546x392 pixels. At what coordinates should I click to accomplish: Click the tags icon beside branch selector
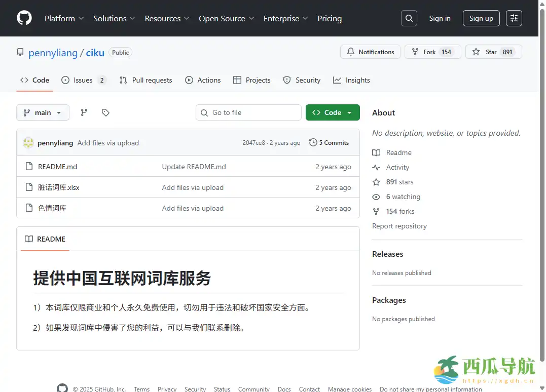105,112
